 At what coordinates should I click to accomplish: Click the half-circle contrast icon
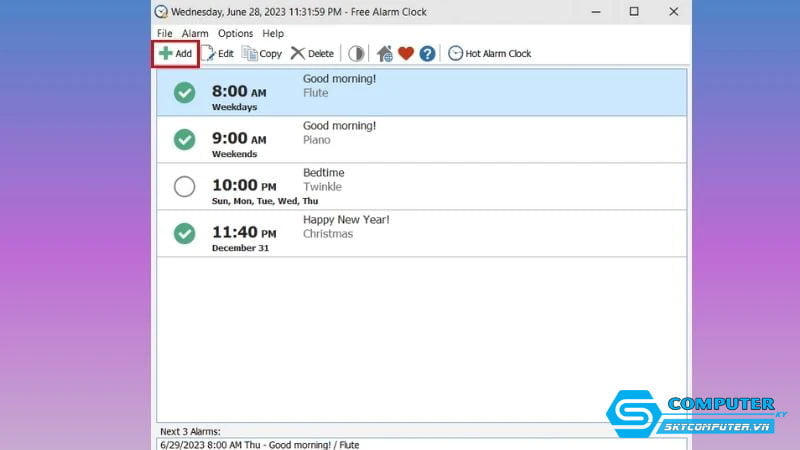[356, 54]
